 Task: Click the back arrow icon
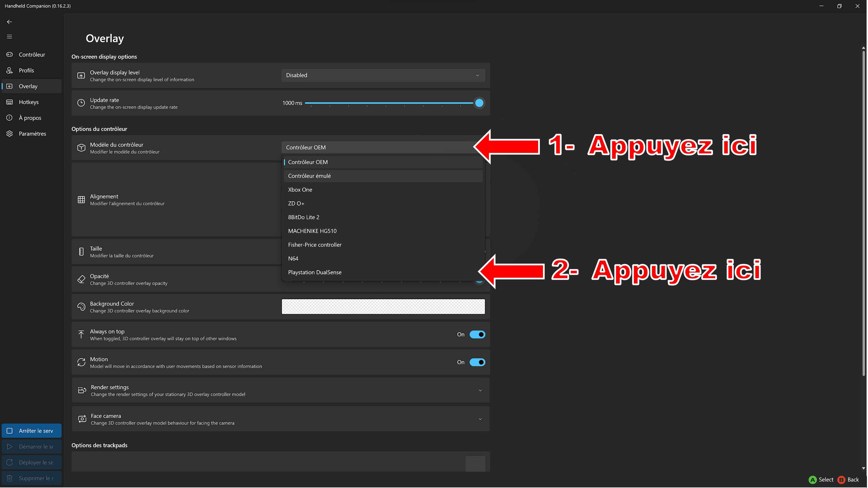pos(9,22)
